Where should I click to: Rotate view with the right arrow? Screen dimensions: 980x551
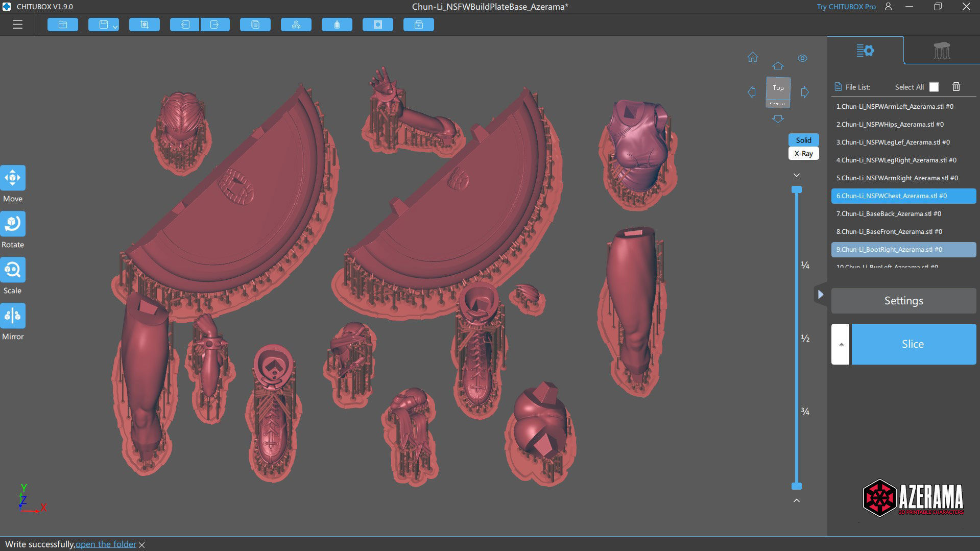[x=805, y=92]
